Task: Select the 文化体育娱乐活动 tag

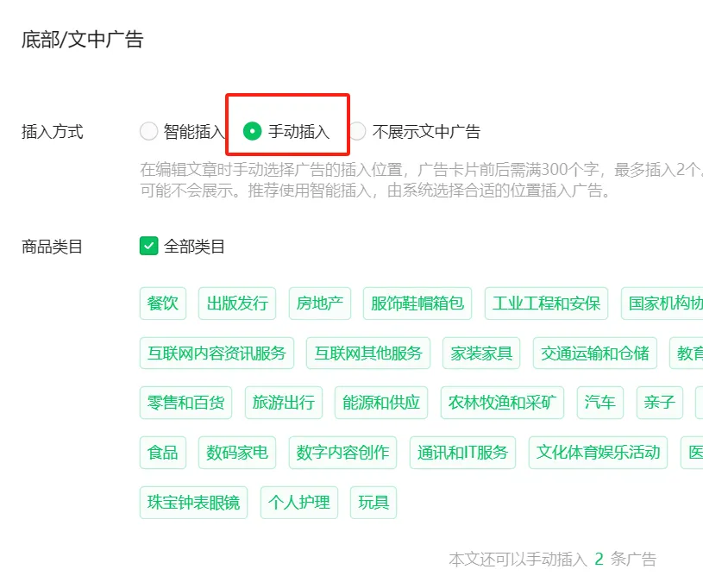Action: click(598, 453)
